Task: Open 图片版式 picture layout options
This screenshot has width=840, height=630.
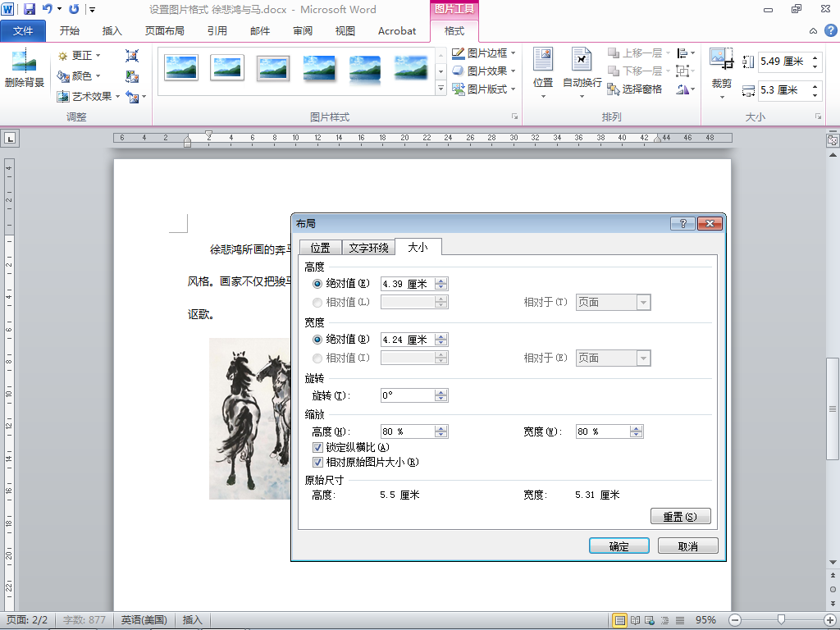Action: tap(483, 89)
